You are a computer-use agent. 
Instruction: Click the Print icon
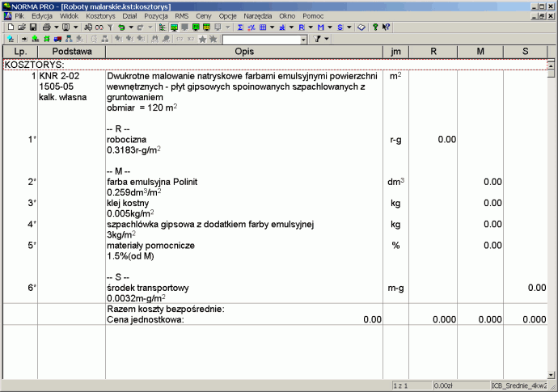tap(47, 27)
